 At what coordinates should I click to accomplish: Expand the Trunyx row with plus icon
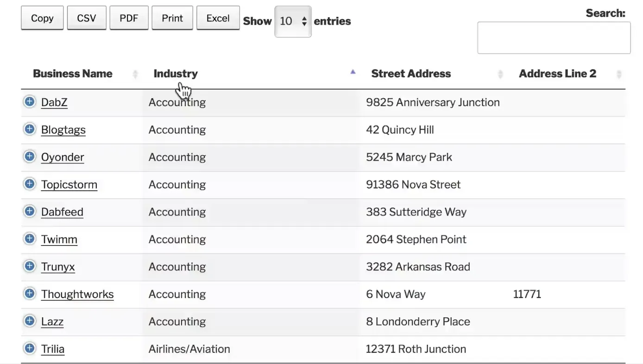[x=29, y=266]
